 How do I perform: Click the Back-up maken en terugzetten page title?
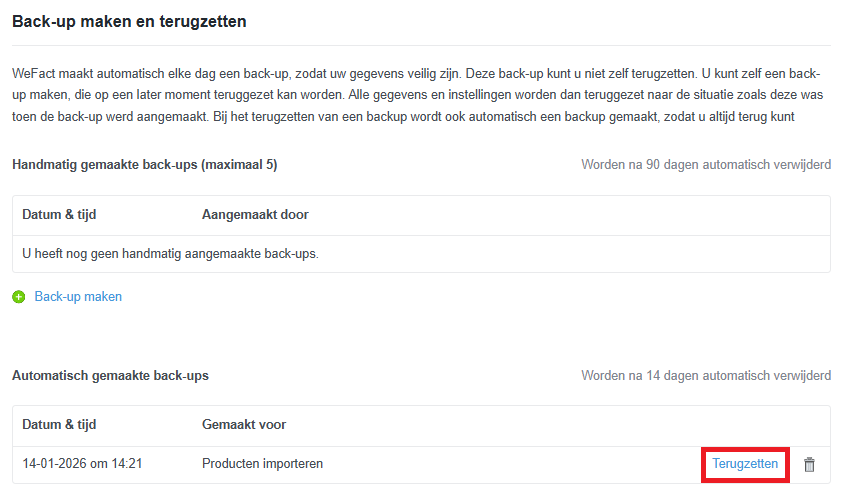point(129,21)
